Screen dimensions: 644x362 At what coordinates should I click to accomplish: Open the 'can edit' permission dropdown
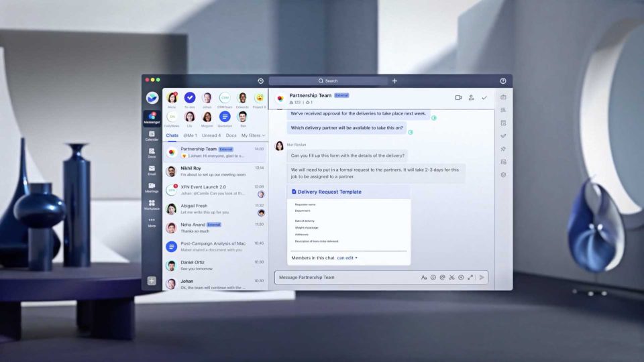347,258
